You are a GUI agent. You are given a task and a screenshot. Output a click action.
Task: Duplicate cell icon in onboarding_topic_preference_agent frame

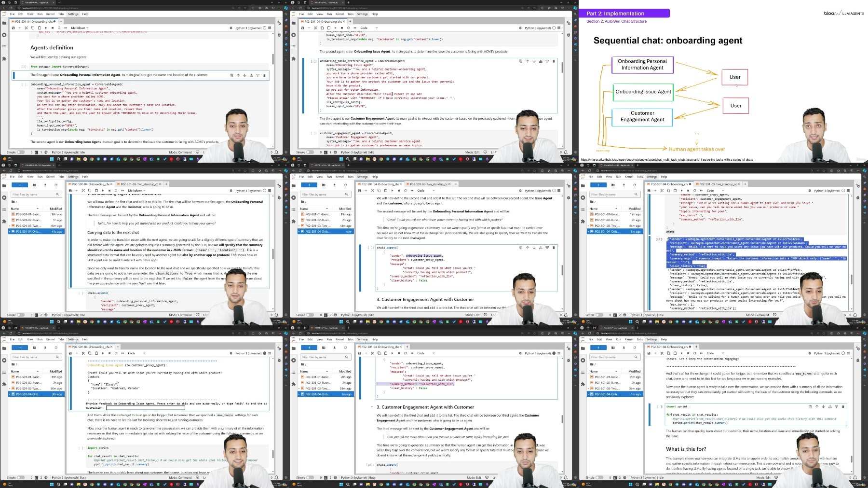(521, 61)
